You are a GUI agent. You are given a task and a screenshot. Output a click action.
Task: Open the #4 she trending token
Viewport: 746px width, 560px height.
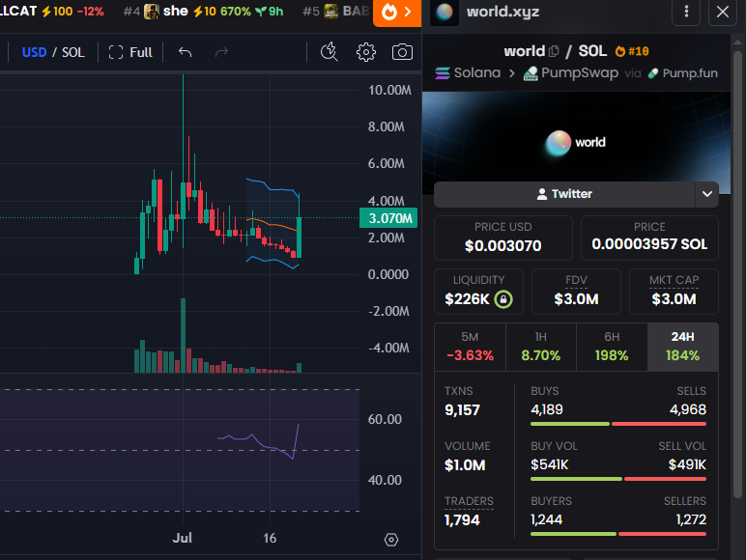point(203,11)
